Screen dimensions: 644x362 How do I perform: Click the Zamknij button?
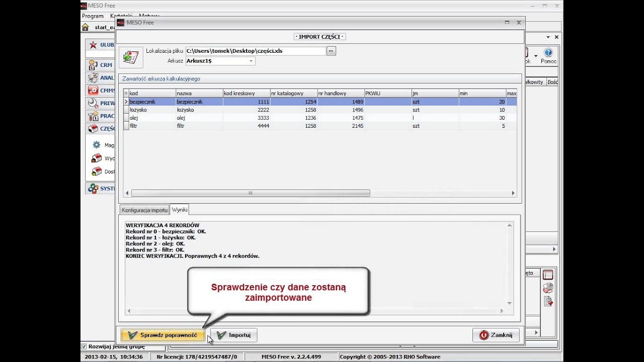[496, 335]
